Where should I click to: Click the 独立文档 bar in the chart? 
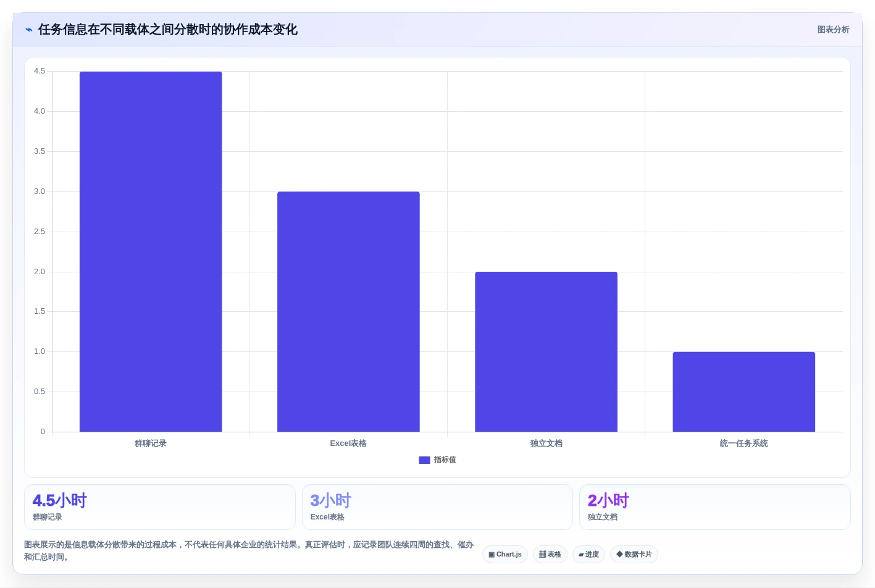(546, 351)
